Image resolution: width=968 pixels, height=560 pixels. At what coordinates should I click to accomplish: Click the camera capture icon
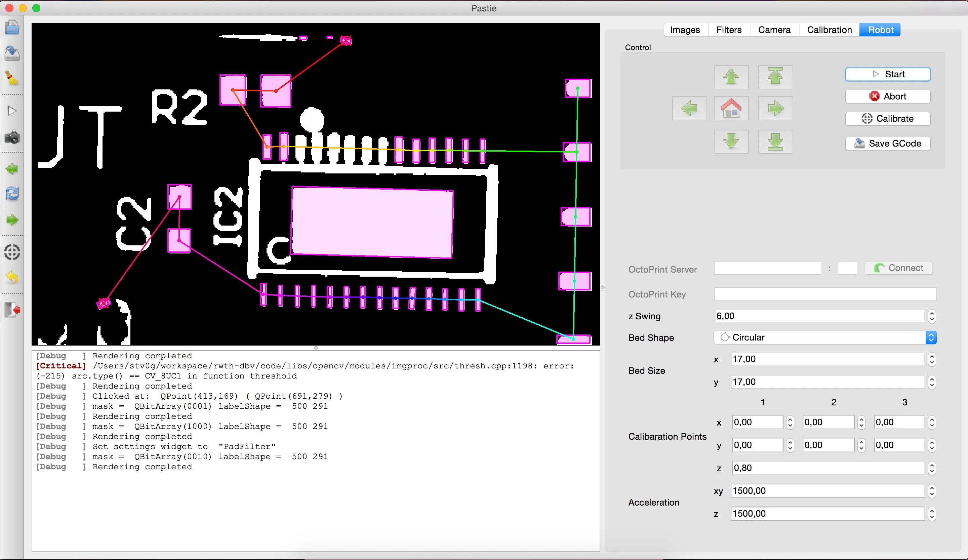tap(12, 137)
